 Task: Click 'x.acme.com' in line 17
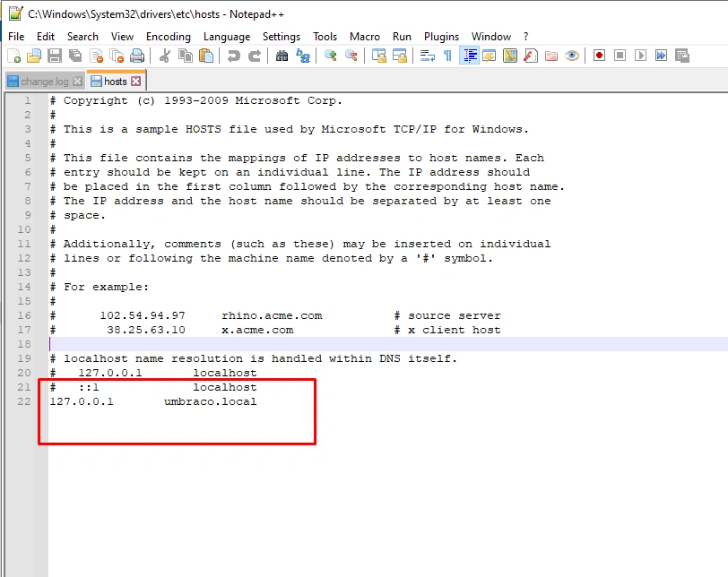click(257, 330)
